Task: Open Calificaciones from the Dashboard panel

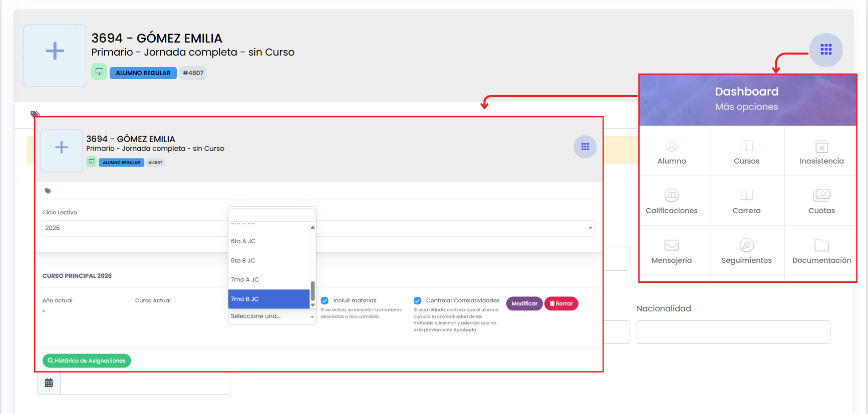Action: pyautogui.click(x=671, y=201)
